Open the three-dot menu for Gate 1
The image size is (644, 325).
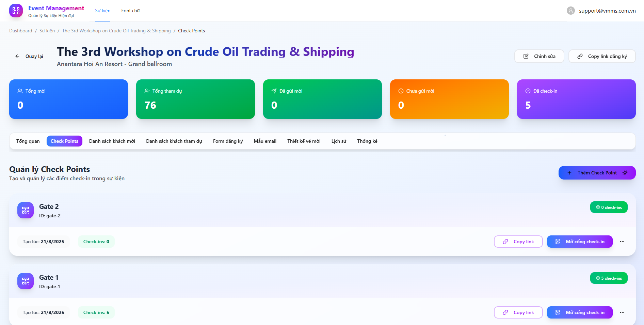[x=622, y=312]
